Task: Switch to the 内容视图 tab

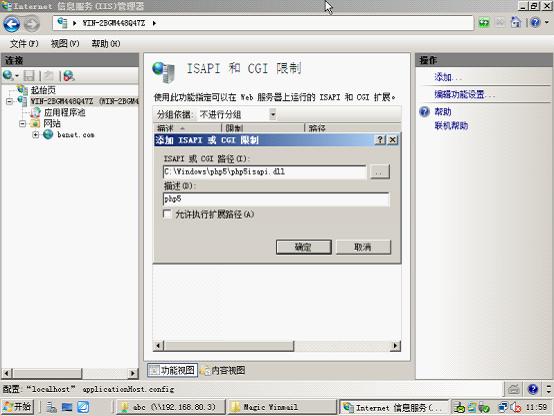Action: (x=223, y=370)
